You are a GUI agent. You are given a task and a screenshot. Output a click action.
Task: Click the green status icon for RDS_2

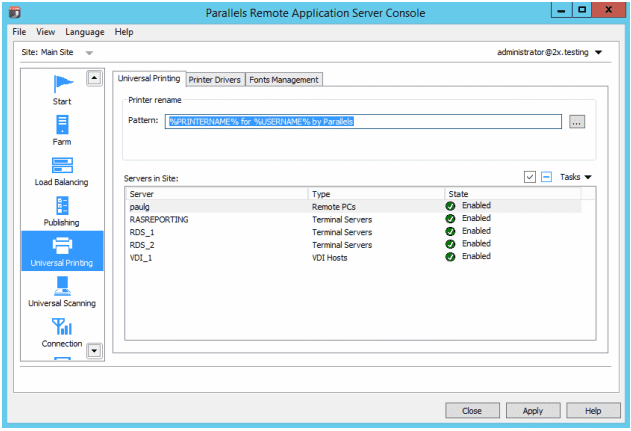click(450, 244)
